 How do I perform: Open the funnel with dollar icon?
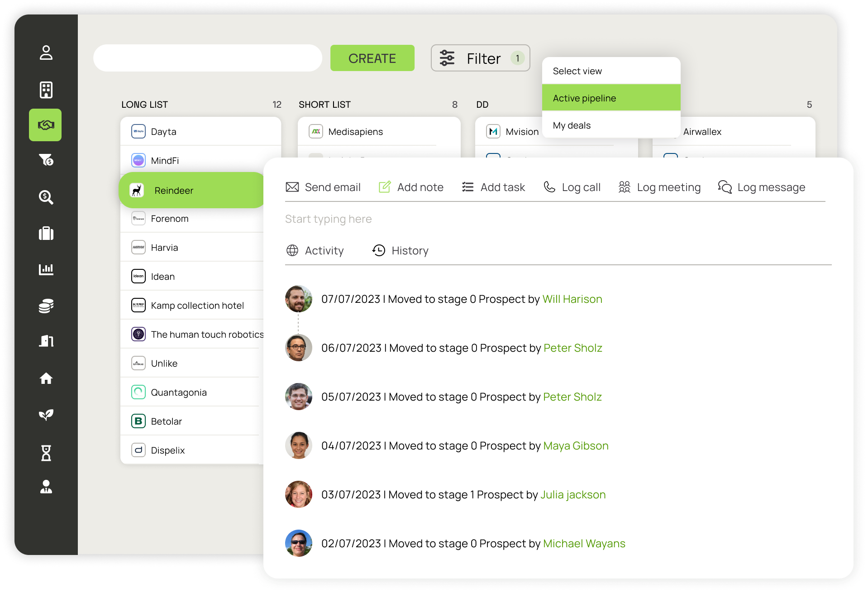[x=46, y=160]
